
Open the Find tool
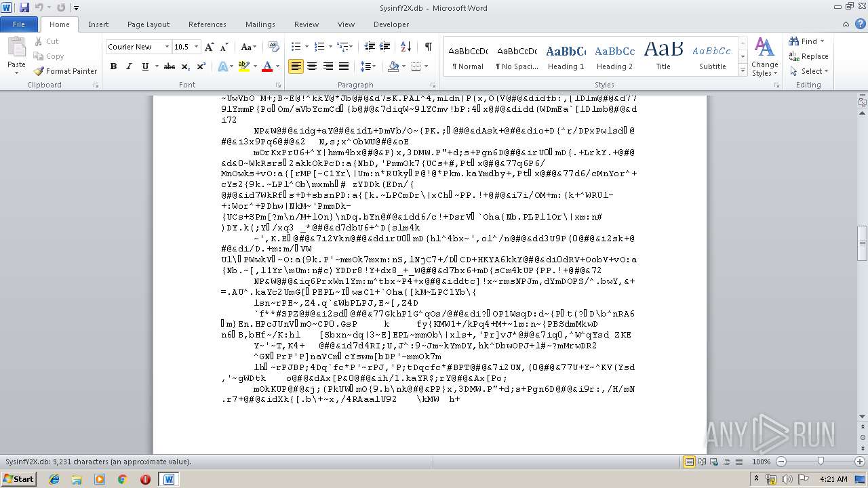pyautogui.click(x=804, y=41)
